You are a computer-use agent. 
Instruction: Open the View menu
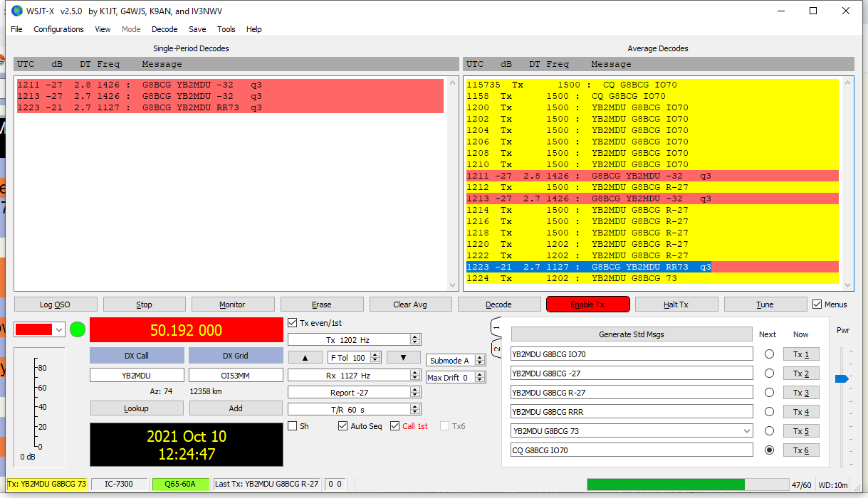tap(103, 29)
